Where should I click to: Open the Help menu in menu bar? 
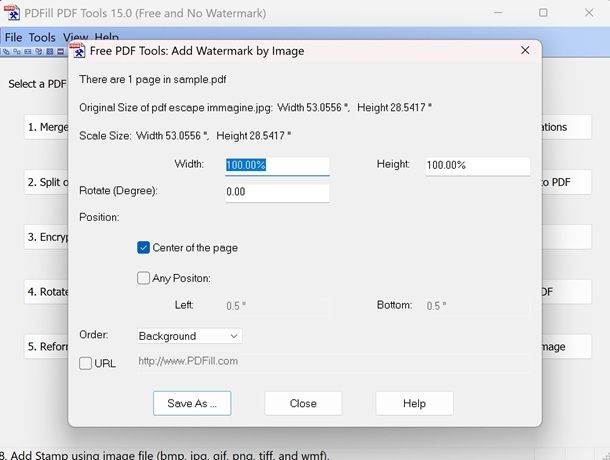pyautogui.click(x=107, y=37)
